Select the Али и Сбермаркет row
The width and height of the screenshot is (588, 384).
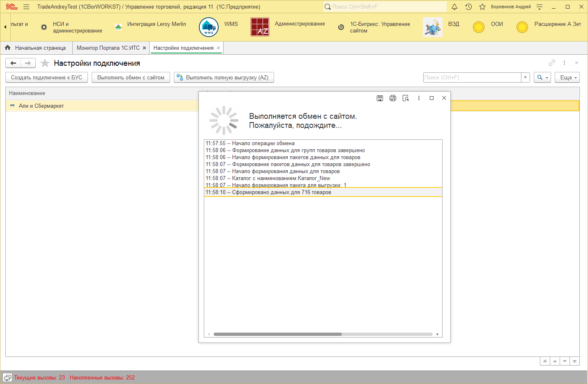click(42, 106)
